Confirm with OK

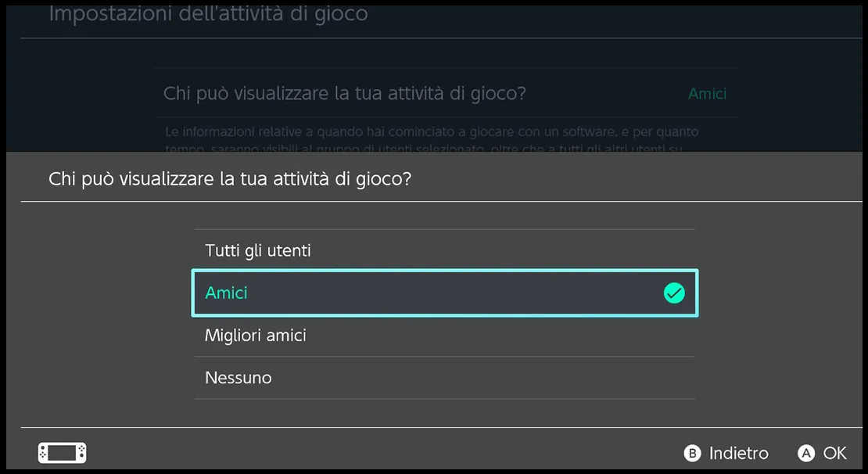821,453
